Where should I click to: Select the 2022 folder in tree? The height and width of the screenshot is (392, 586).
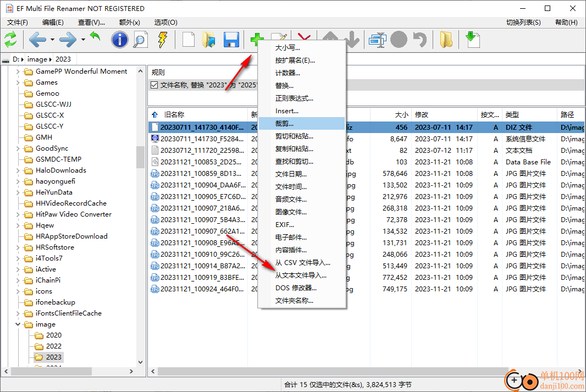(x=54, y=346)
